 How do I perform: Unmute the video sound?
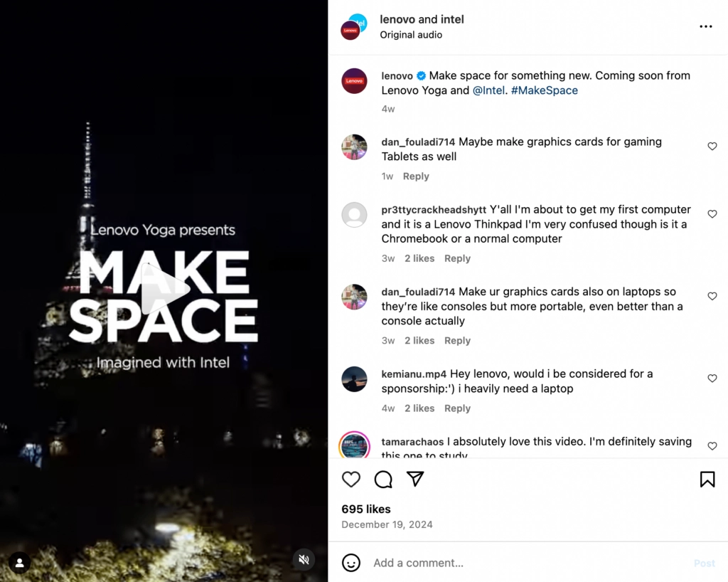click(304, 560)
